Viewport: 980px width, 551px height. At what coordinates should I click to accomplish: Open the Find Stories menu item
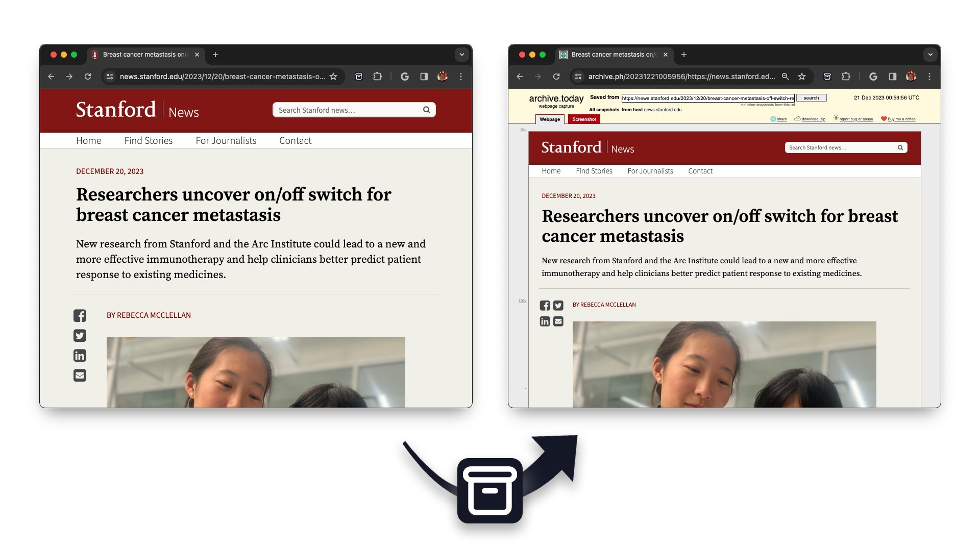pyautogui.click(x=148, y=141)
